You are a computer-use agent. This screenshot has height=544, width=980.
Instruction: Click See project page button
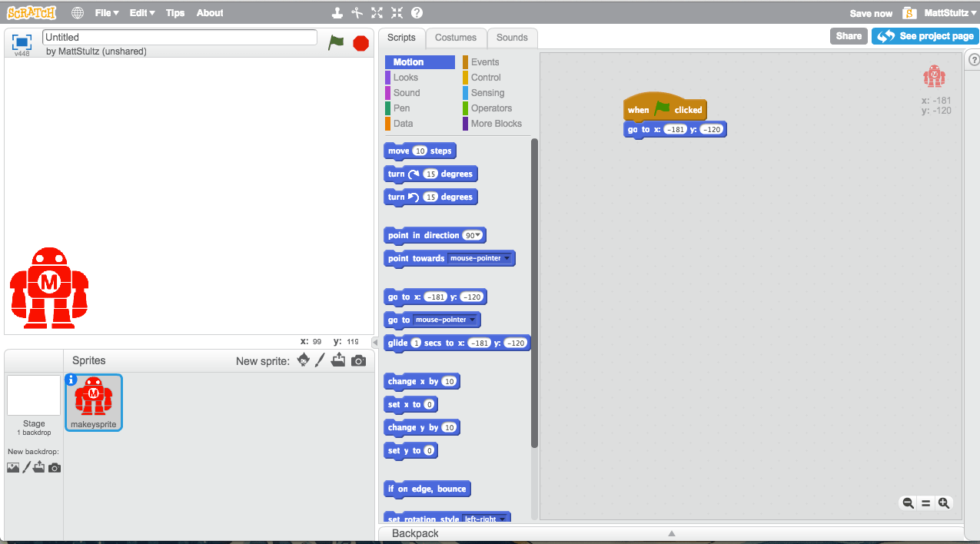click(925, 36)
